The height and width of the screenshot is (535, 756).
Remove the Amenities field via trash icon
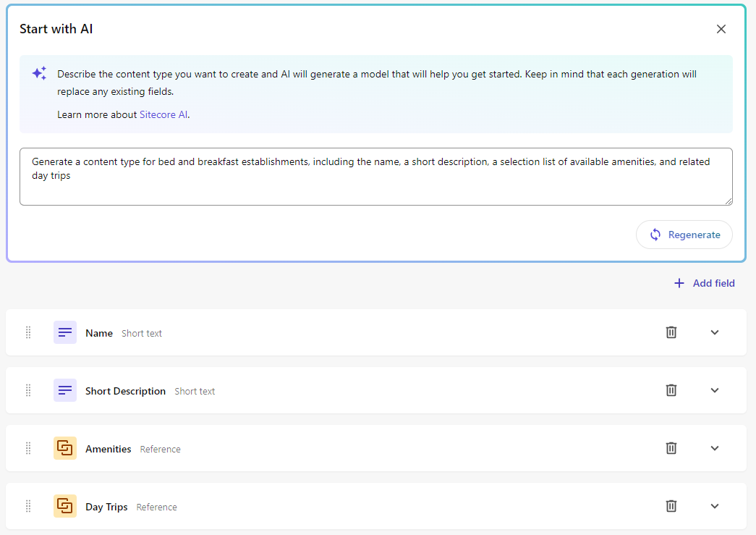point(671,448)
